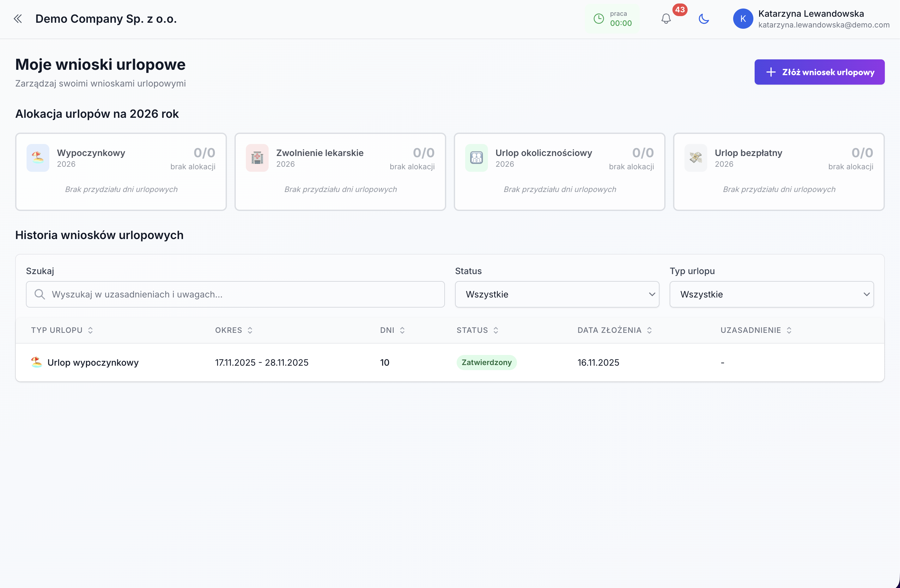
Task: Open the Status filter dropdown
Action: tap(556, 294)
